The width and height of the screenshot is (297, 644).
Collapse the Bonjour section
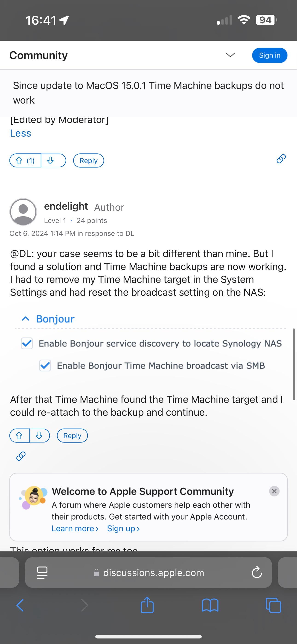(x=26, y=319)
